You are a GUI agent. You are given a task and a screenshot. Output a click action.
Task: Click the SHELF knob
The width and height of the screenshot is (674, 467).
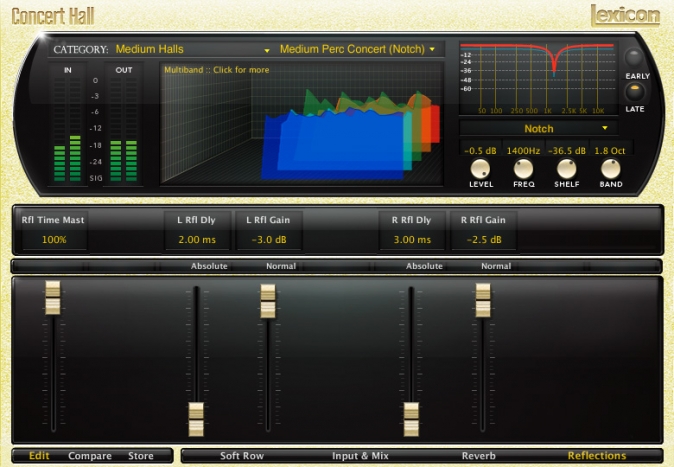coord(567,169)
